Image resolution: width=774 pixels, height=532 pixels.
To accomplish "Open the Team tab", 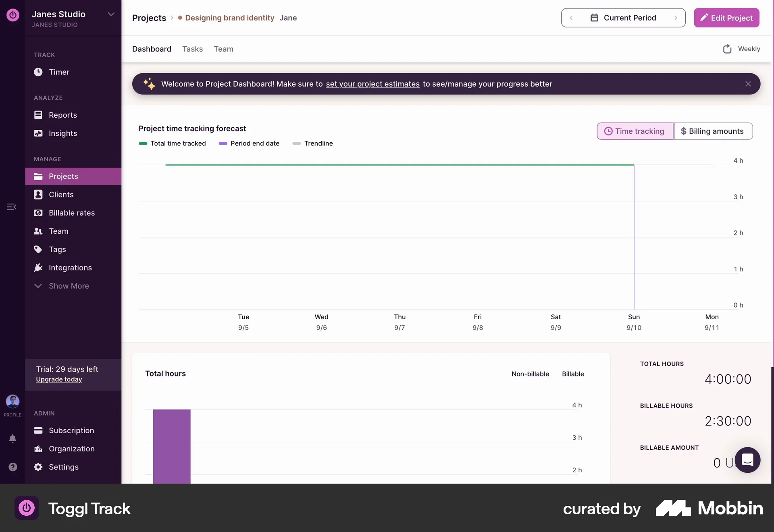I will [x=223, y=49].
